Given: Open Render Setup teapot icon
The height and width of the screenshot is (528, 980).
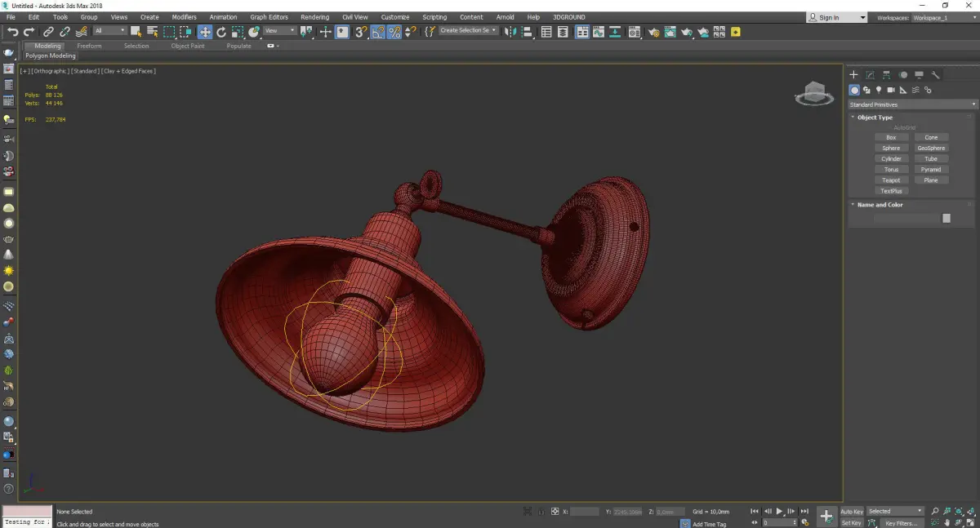Looking at the screenshot, I should [653, 32].
